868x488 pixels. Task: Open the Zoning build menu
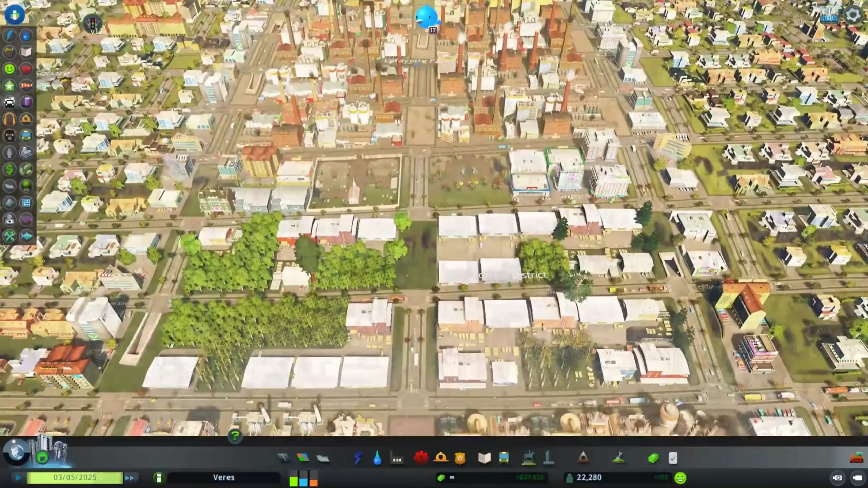(x=303, y=458)
